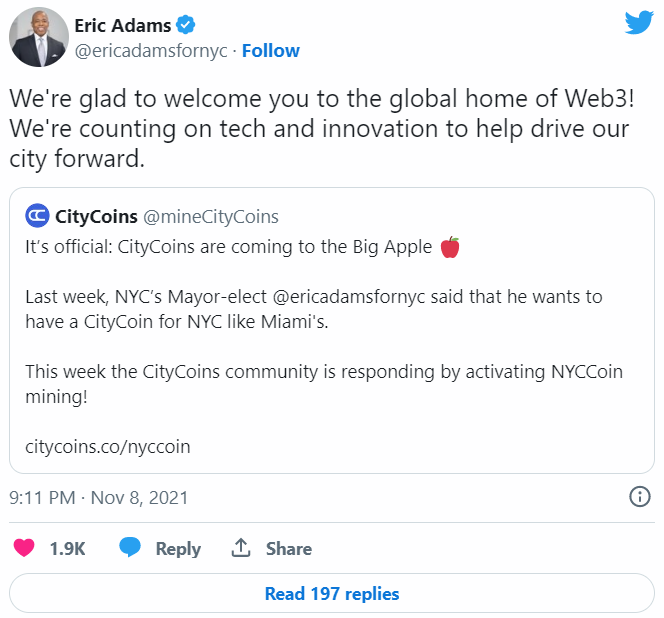Click the Reply label

coord(178,548)
